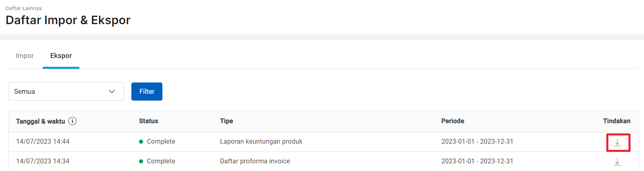Image resolution: width=644 pixels, height=171 pixels.
Task: Open the Daftar Lainnya breadcrumb link
Action: pos(24,8)
